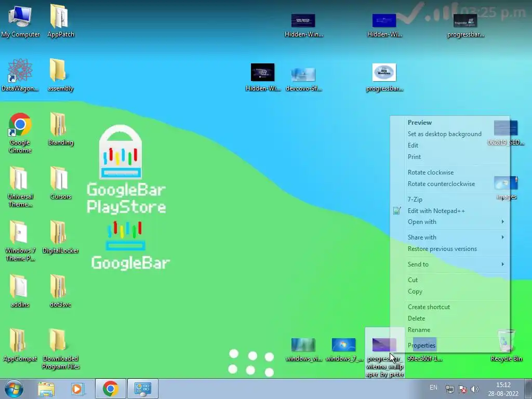Choose Edit in the context menu
Screen dimensions: 532x399
point(450,145)
